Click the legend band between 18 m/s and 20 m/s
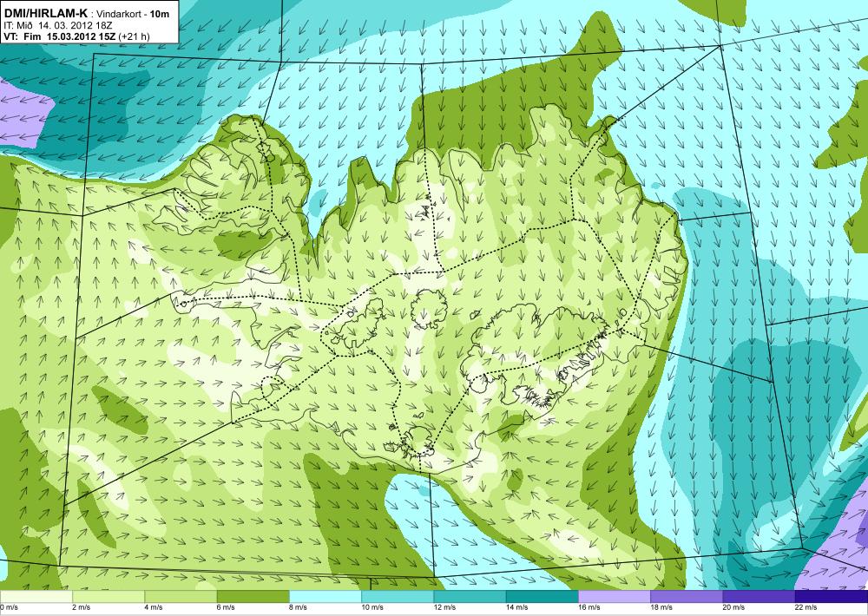The height and width of the screenshot is (616, 868). [687, 597]
